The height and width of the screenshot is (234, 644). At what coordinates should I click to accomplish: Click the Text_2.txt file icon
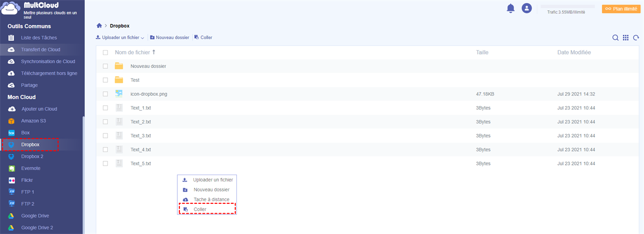point(119,121)
